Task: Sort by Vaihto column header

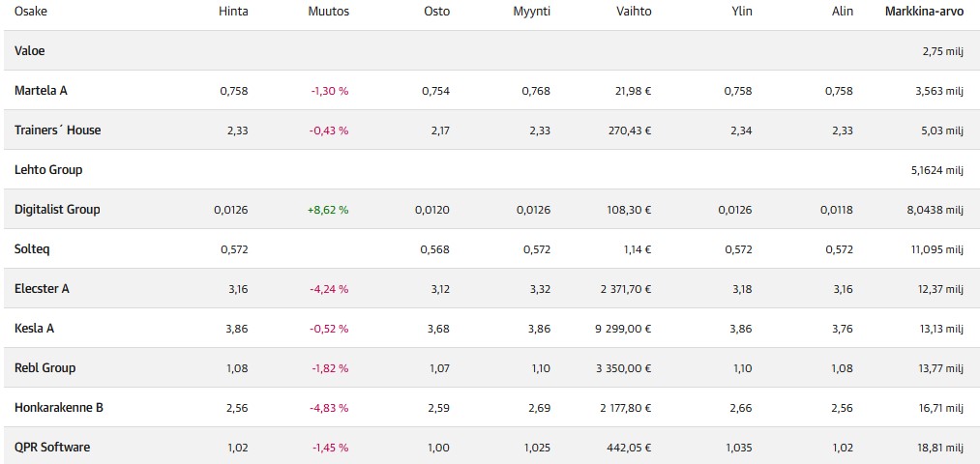Action: [x=634, y=12]
